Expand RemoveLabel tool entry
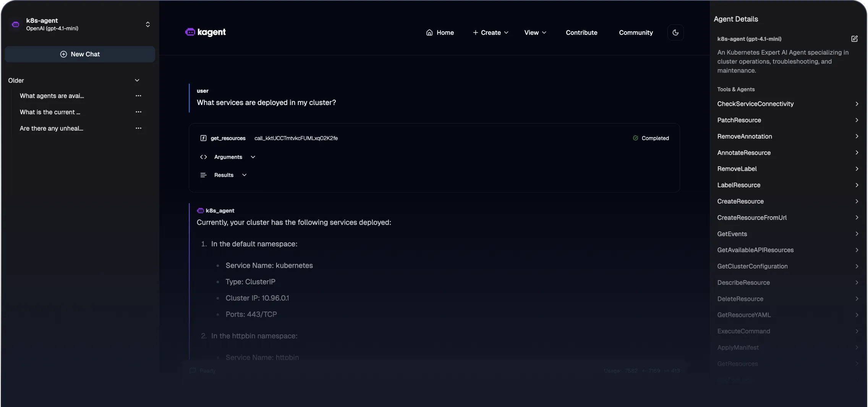 [x=787, y=169]
